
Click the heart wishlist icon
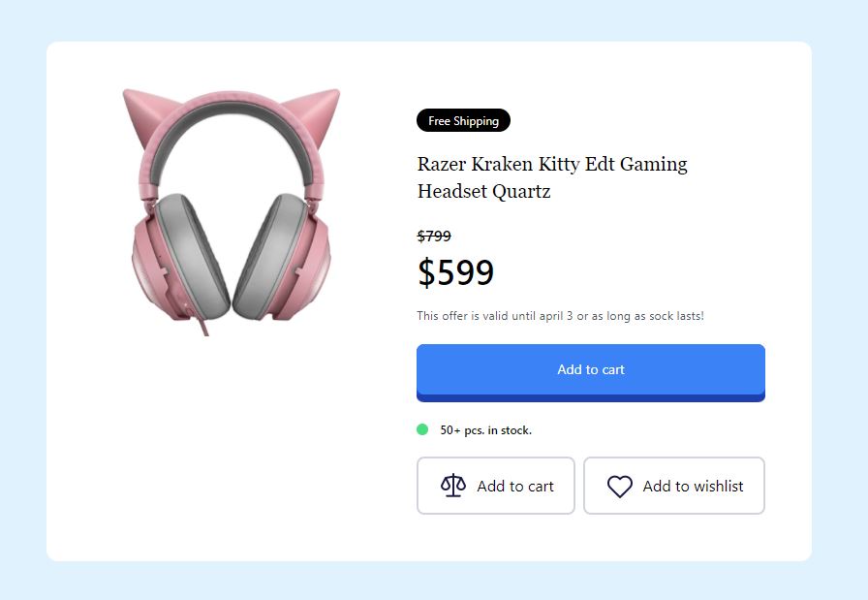coord(619,487)
